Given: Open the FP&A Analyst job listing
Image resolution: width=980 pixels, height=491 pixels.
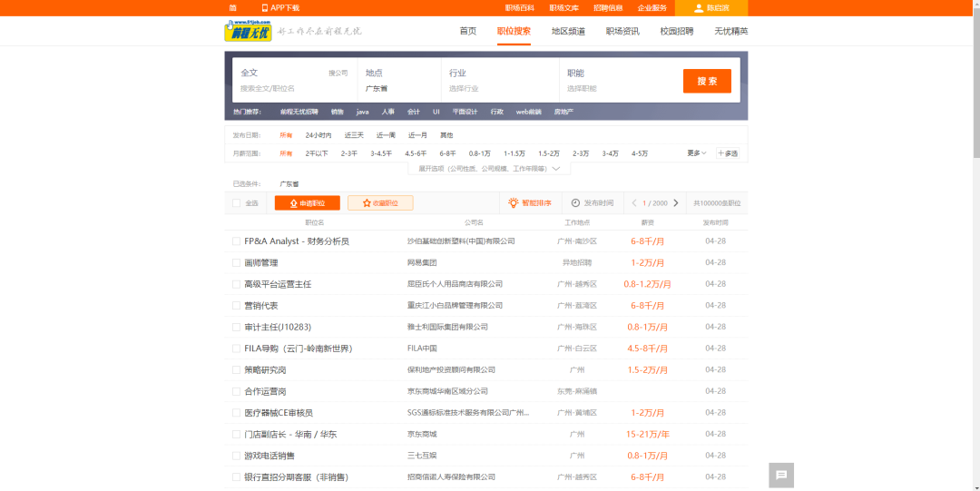Looking at the screenshot, I should [x=296, y=241].
